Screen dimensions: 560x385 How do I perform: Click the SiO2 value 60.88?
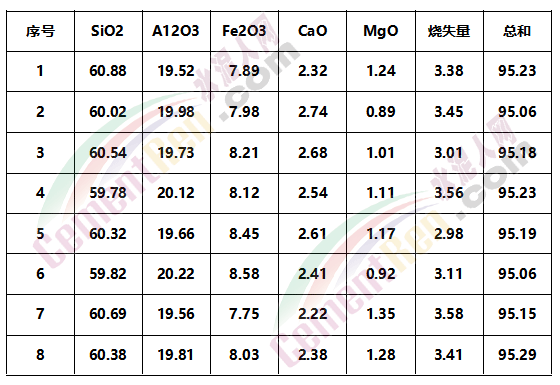[108, 71]
